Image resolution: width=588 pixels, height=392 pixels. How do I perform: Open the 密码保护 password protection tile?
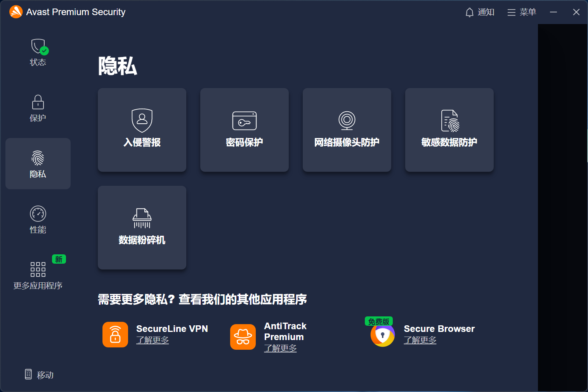[245, 130]
